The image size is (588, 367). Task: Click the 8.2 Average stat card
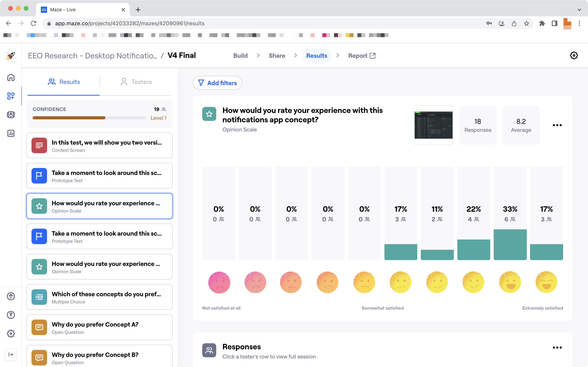(521, 125)
